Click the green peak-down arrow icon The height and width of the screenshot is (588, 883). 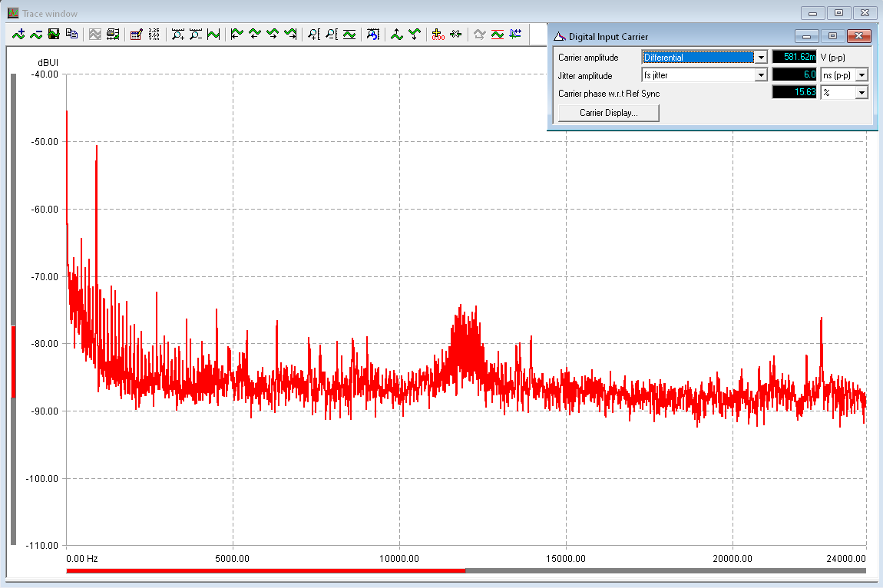point(415,34)
